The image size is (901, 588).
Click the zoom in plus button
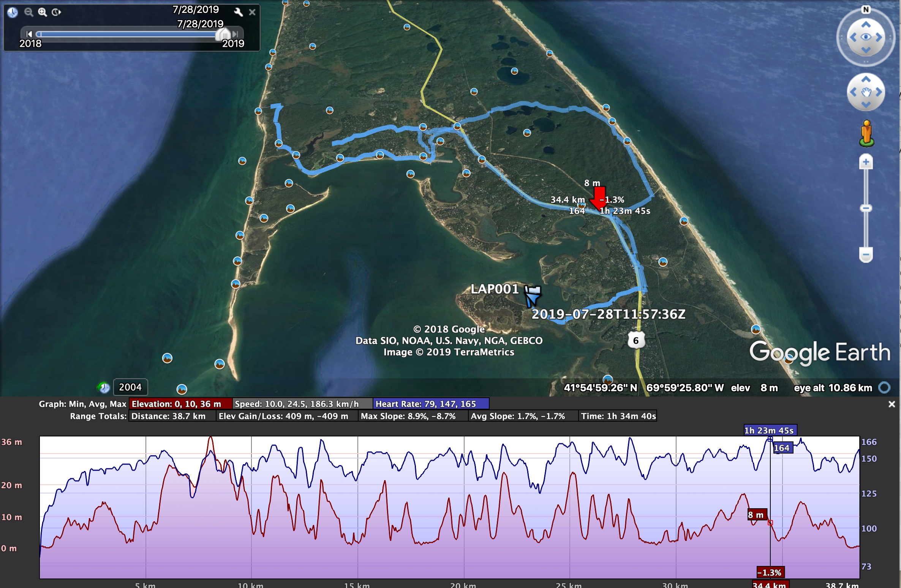click(866, 162)
